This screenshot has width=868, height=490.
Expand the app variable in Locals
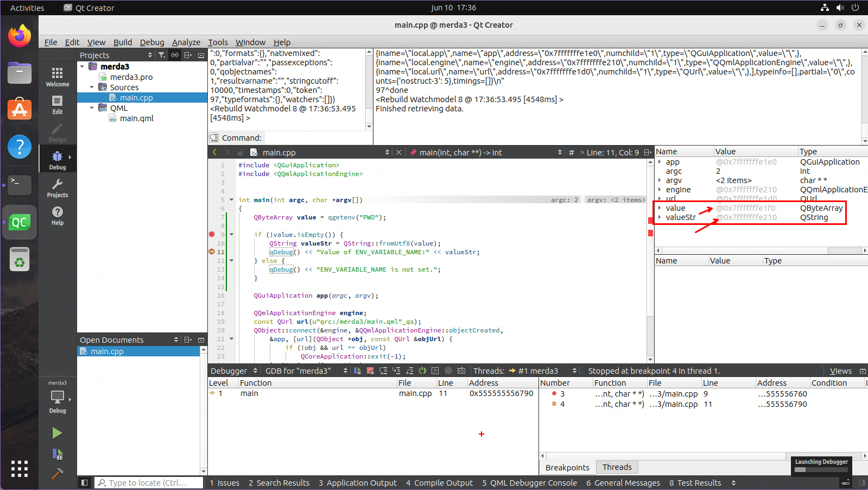(660, 162)
